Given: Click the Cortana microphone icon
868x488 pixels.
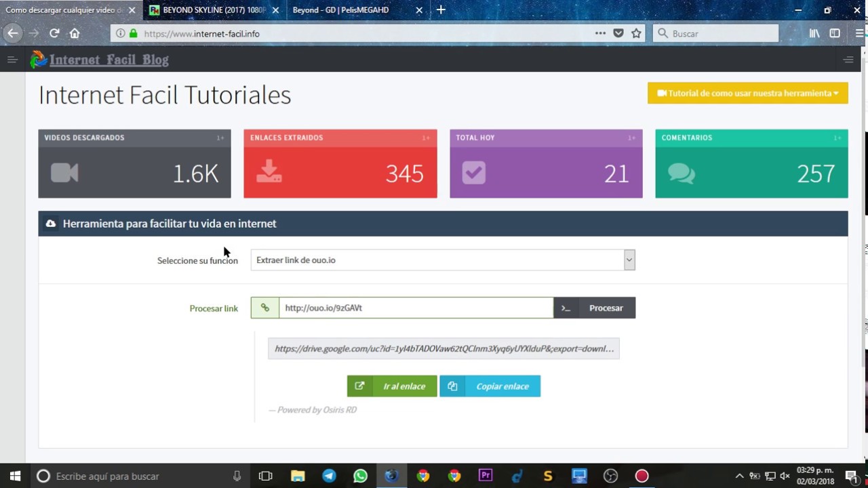Looking at the screenshot, I should [237, 476].
